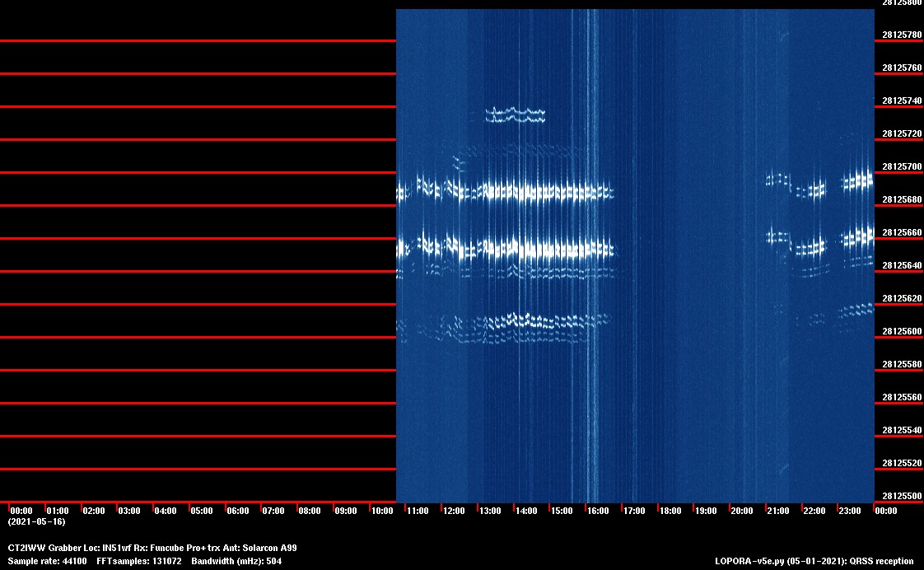
Task: Click the 16:00 time axis label
Action: coord(598,511)
